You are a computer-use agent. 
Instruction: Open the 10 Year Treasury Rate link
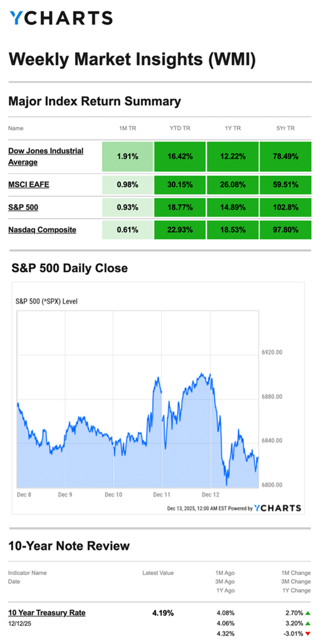(47, 612)
